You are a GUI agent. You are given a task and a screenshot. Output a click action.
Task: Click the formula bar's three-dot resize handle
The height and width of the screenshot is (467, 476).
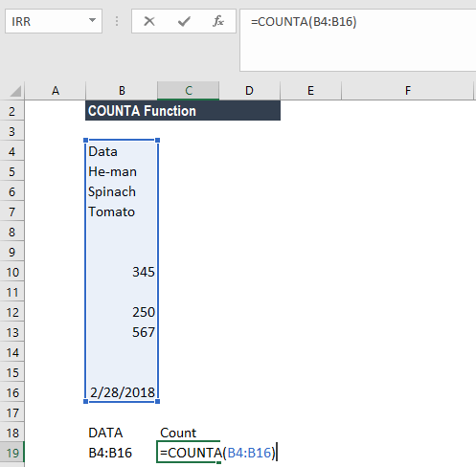coord(117,21)
